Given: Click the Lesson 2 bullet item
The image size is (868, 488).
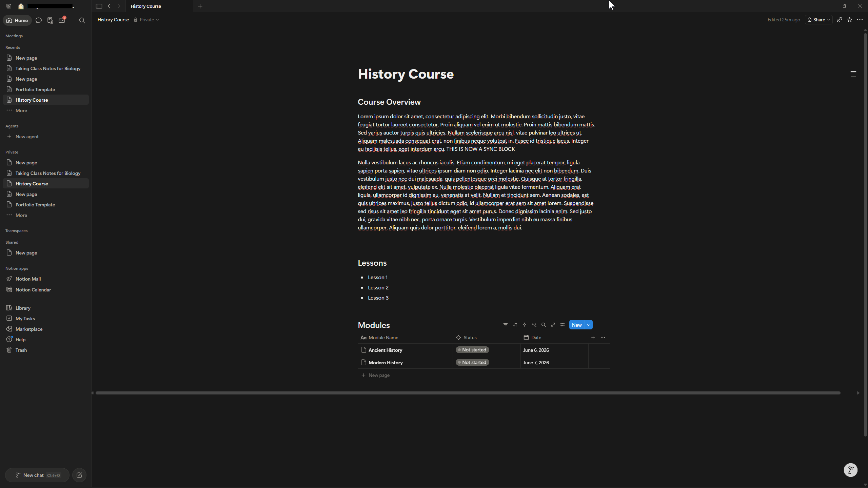Looking at the screenshot, I should (x=378, y=288).
